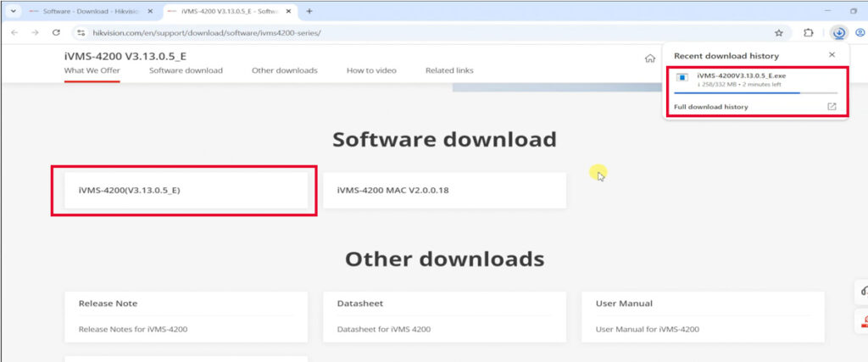Close the Recent download history popup
The height and width of the screenshot is (362, 868).
[831, 55]
